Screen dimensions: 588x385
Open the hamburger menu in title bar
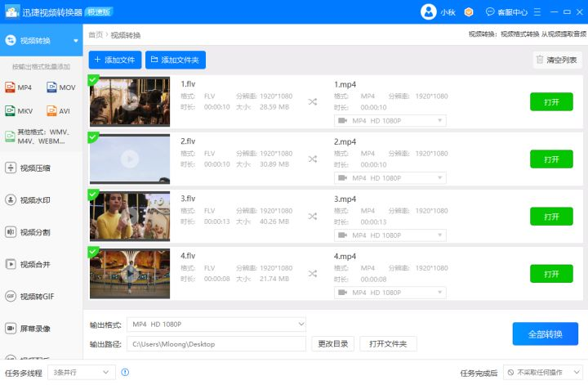click(x=537, y=12)
